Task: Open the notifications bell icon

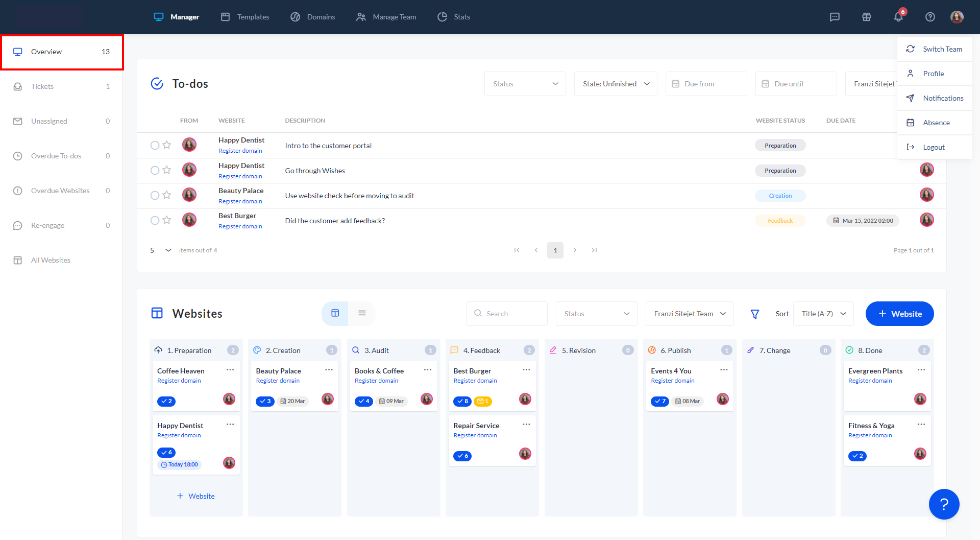Action: point(898,17)
